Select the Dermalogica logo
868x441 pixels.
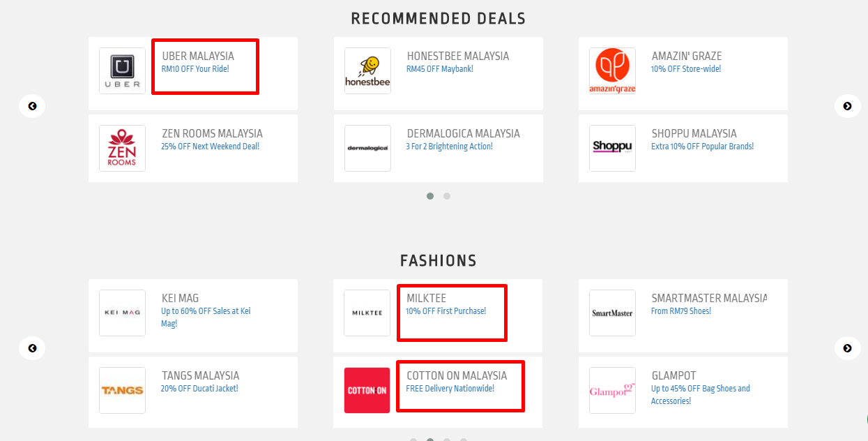367,149
